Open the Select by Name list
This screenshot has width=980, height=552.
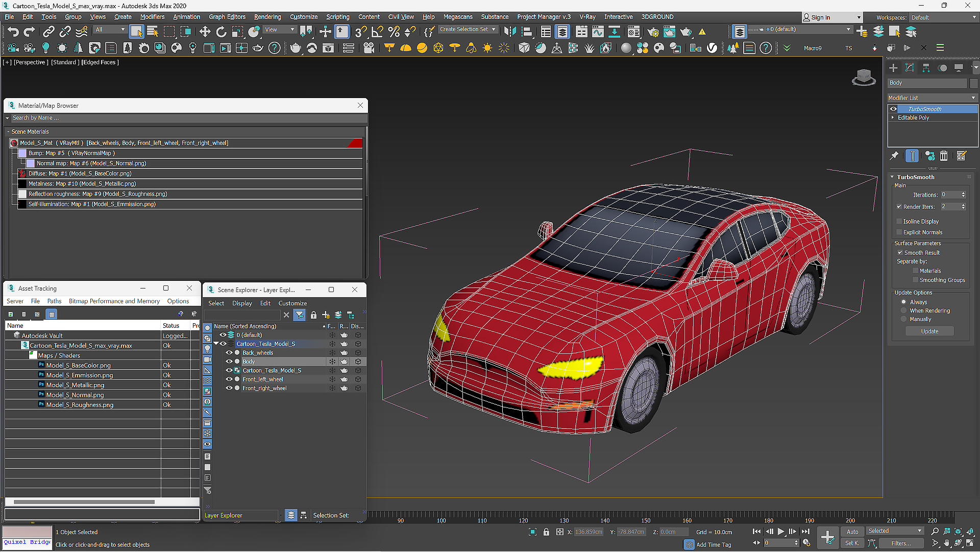[x=152, y=32]
